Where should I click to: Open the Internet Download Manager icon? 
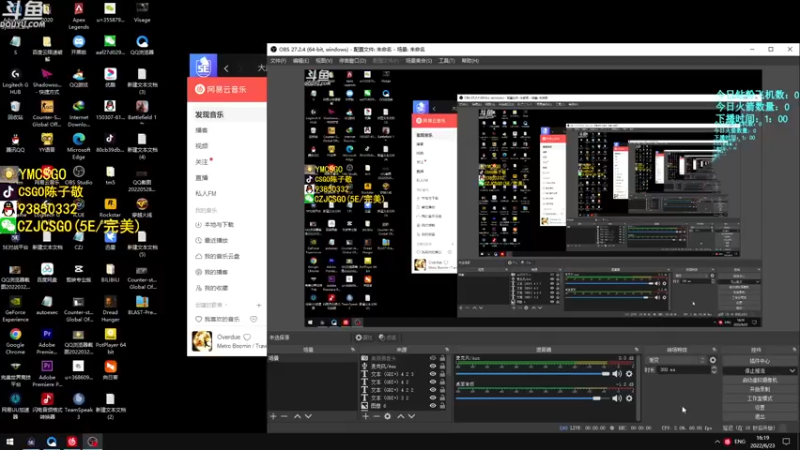[x=79, y=114]
